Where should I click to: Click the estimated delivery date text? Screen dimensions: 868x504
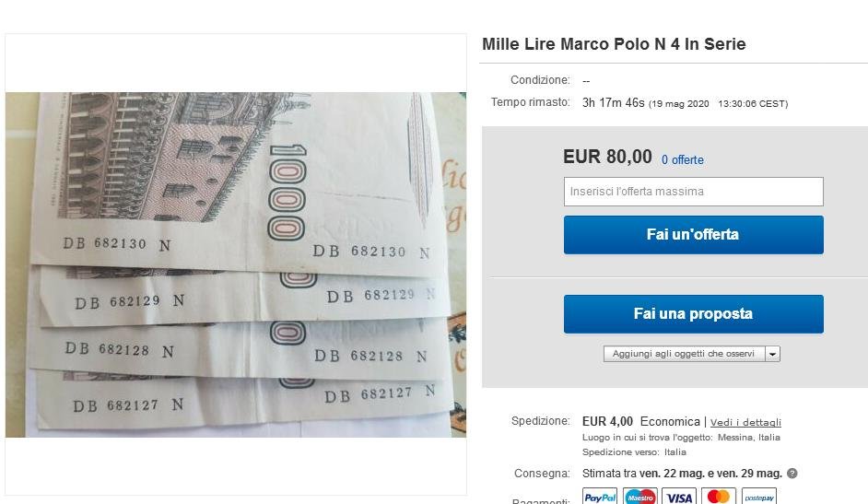point(682,474)
